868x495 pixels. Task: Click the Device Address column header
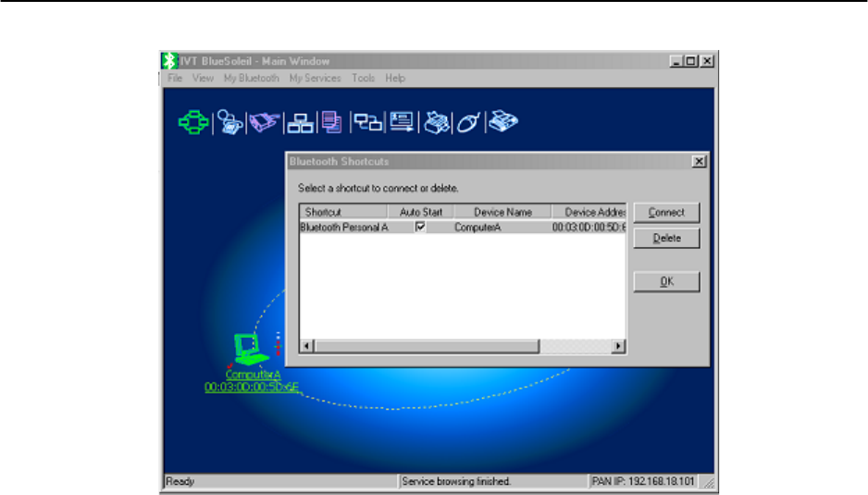(x=589, y=212)
